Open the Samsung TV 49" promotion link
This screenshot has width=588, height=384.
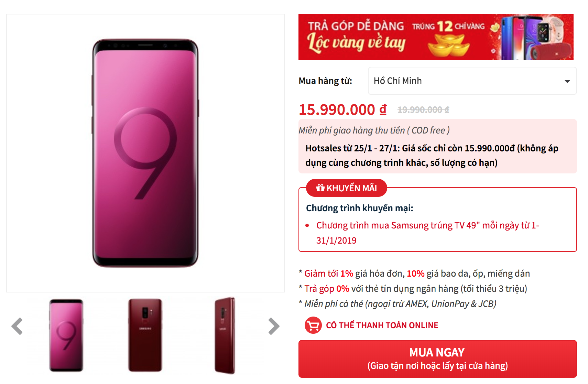coord(427,233)
